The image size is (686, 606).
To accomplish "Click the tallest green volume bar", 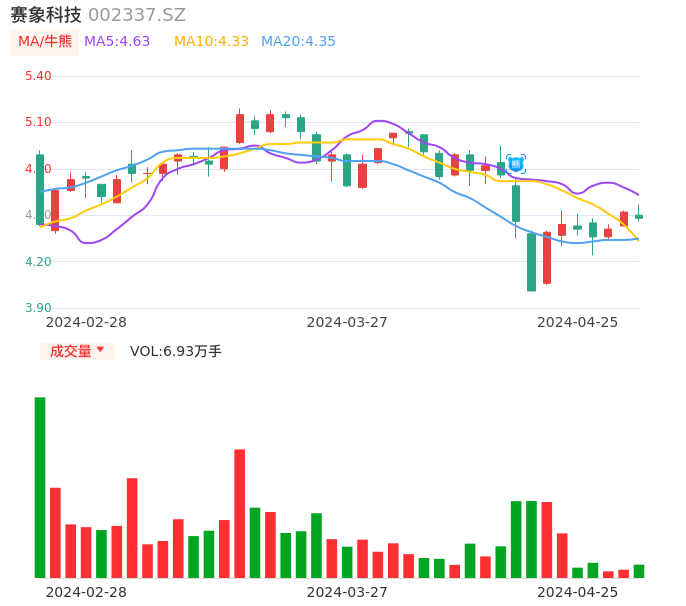I will tap(40, 487).
